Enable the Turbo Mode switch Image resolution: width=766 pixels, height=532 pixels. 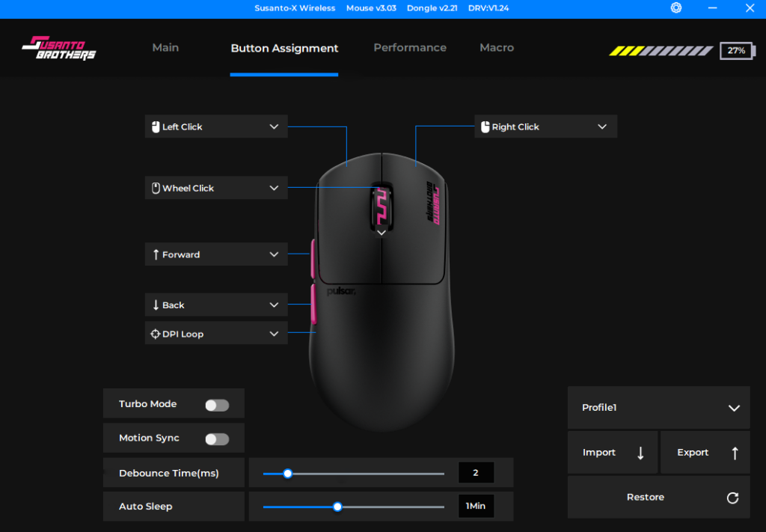coord(217,405)
